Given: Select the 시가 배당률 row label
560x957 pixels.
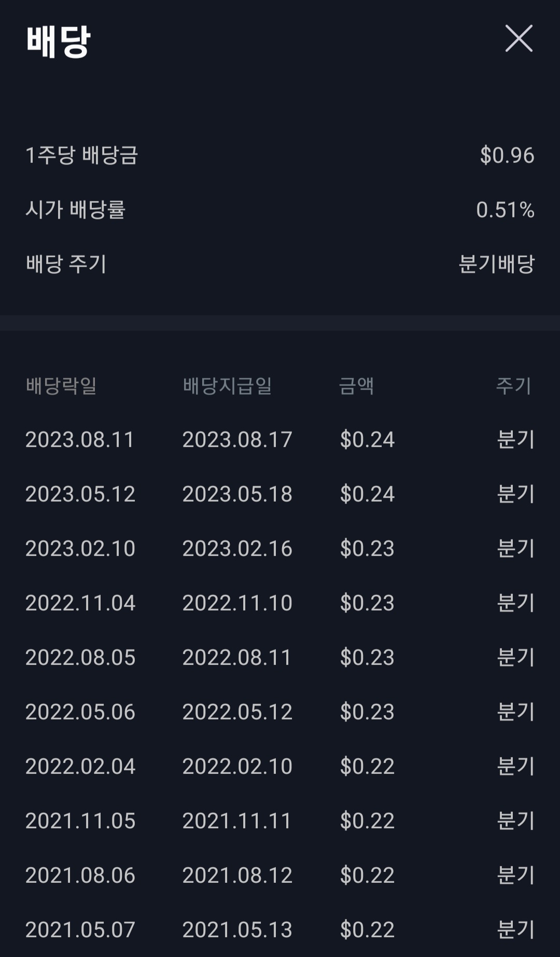Looking at the screenshot, I should point(76,210).
